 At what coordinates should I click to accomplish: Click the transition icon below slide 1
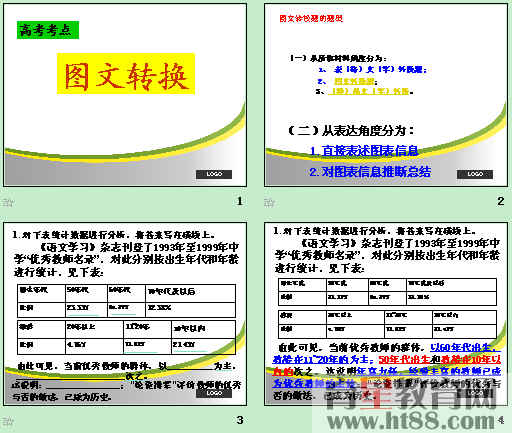[x=7, y=202]
